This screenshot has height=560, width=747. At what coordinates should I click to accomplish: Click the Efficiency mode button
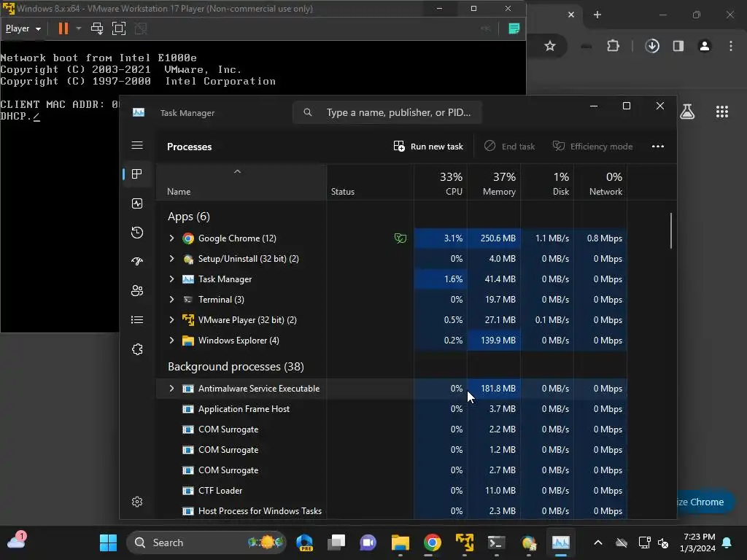pyautogui.click(x=592, y=147)
